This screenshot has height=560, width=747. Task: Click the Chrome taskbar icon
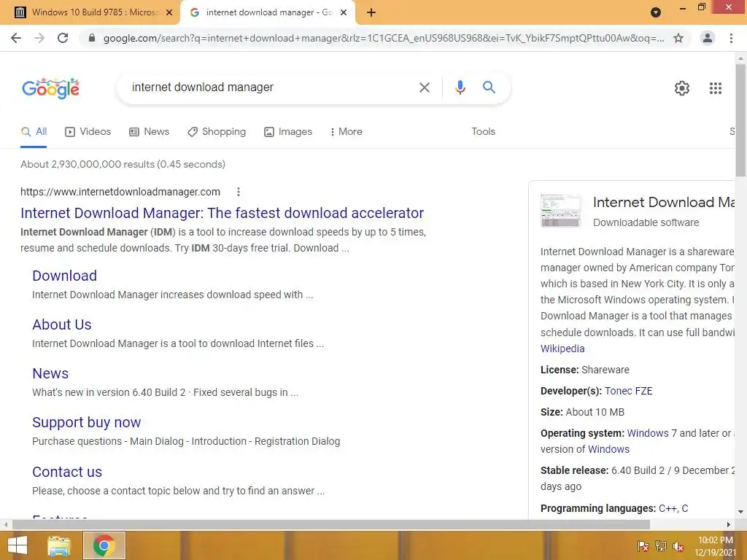[x=104, y=545]
